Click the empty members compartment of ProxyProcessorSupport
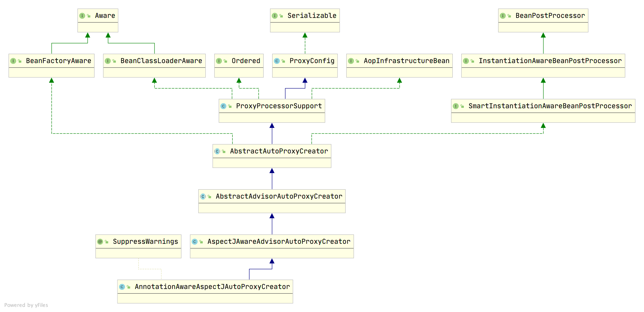The height and width of the screenshot is (312, 644). click(x=272, y=118)
